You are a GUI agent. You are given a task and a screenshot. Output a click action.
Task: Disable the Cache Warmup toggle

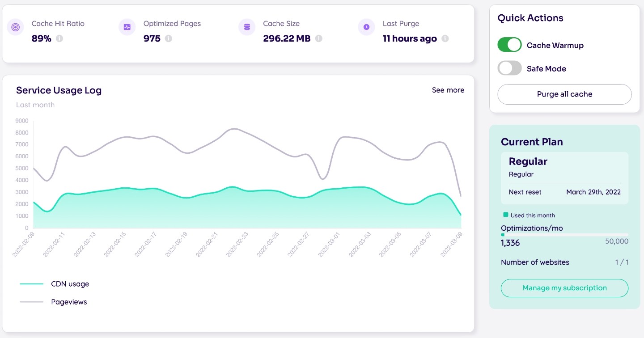[509, 45]
